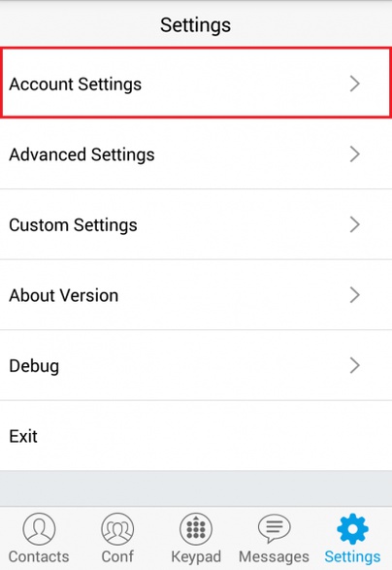Tap the Messages speech bubble icon
Screen dimensions: 392x570
[x=275, y=528]
